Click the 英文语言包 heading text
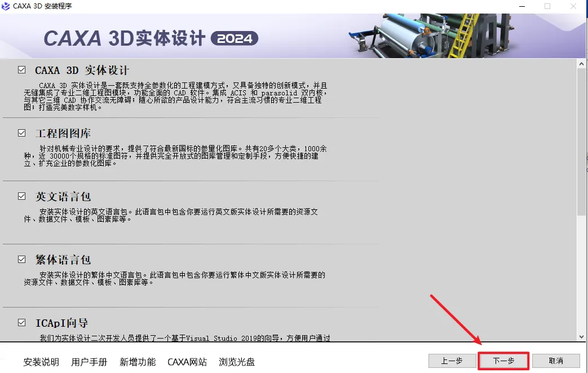 coord(63,196)
